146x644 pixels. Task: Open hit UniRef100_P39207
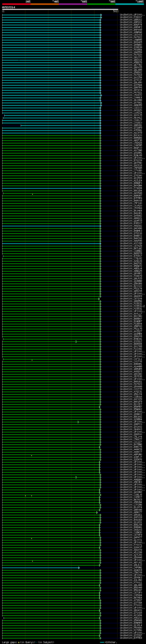(131, 17)
